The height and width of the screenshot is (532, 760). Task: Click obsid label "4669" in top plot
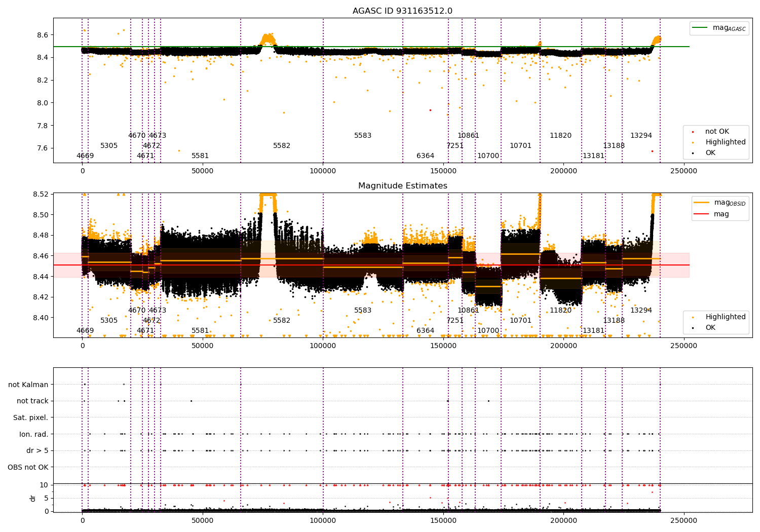point(85,156)
